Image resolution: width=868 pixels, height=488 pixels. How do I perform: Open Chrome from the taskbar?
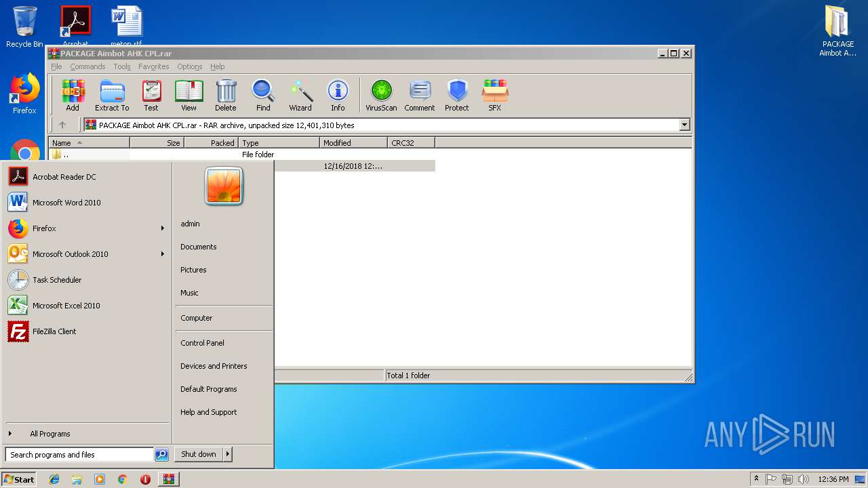coord(122,479)
